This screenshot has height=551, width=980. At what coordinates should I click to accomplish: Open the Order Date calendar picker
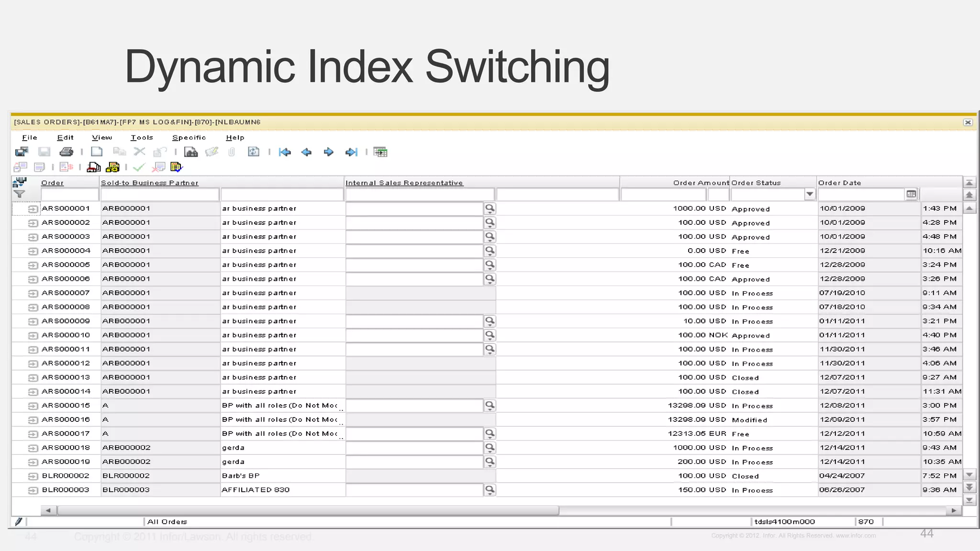pos(911,194)
